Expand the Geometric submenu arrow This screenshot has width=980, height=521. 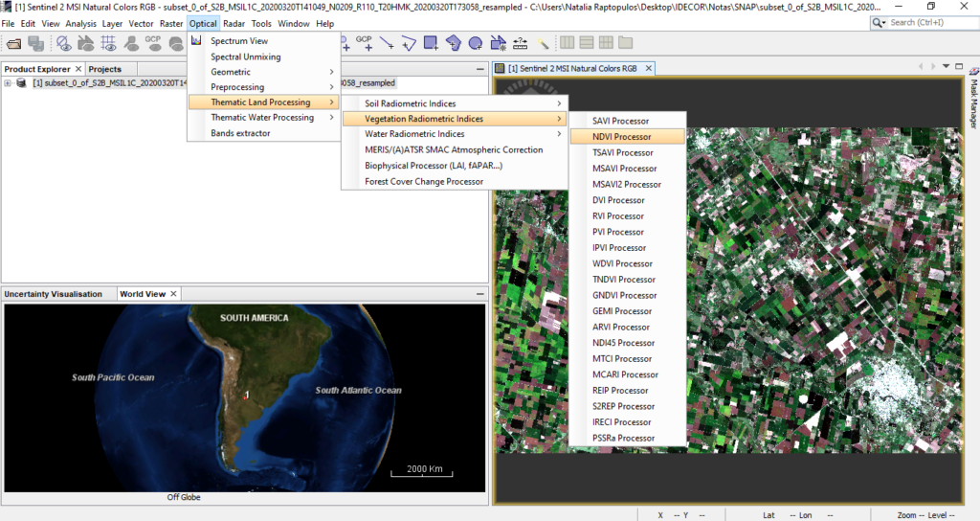(331, 72)
